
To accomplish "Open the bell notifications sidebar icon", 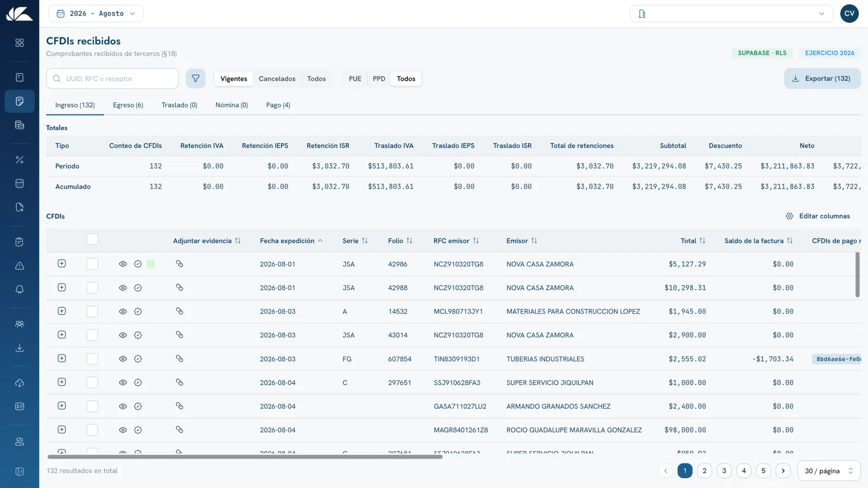I will pyautogui.click(x=20, y=290).
